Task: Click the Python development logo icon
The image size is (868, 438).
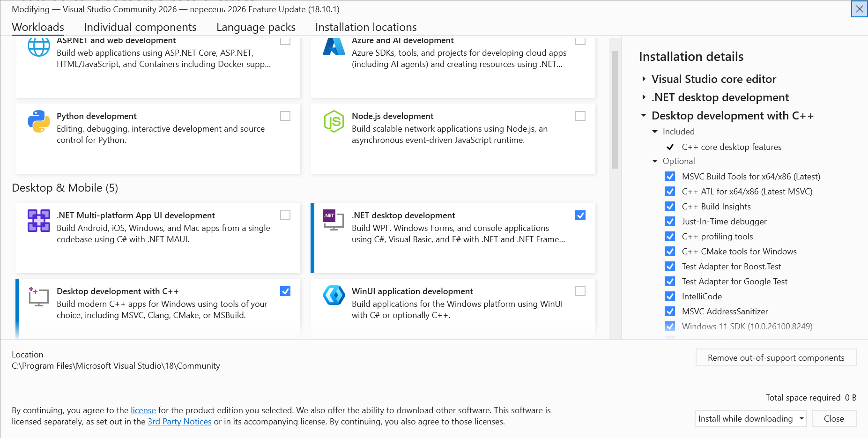Action: pos(39,121)
